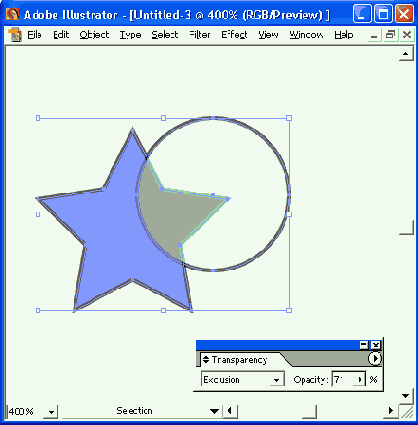Open the Edit menu
Viewport: 418px width, 425px height.
(x=61, y=35)
